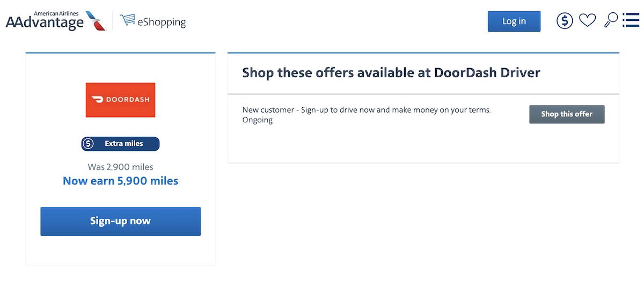Click the Sign-up now button
The width and height of the screenshot is (644, 281).
pos(120,221)
